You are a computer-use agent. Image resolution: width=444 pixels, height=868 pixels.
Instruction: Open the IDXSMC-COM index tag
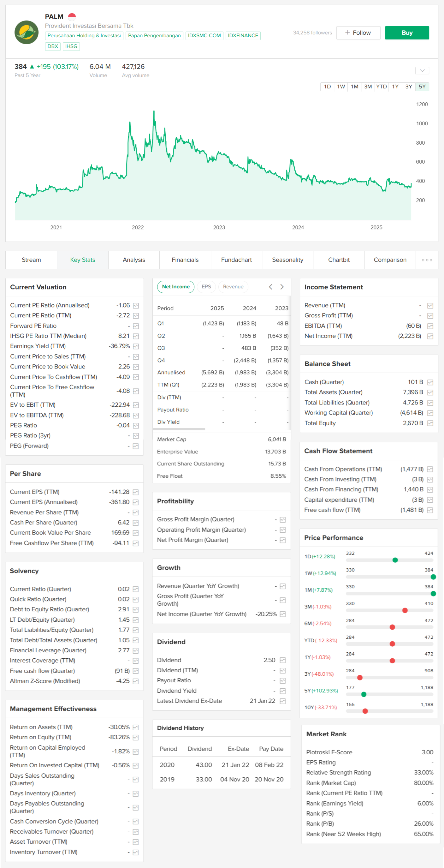(204, 36)
